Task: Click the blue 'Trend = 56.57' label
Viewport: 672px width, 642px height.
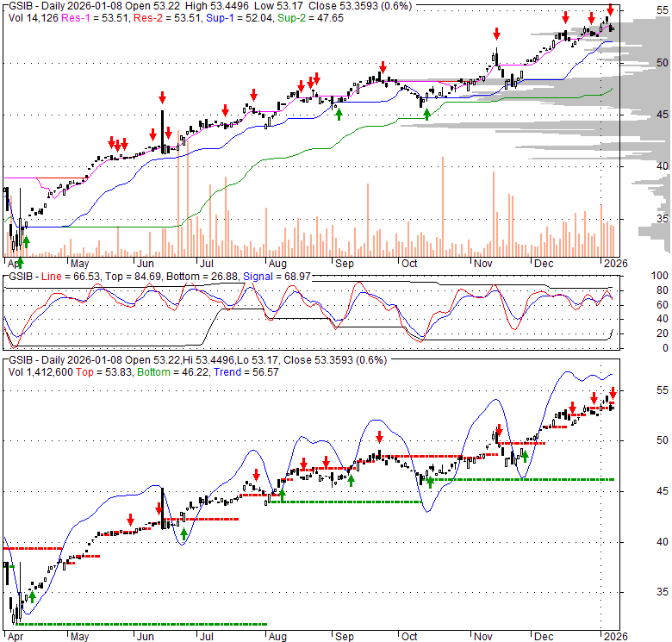Action: point(246,372)
